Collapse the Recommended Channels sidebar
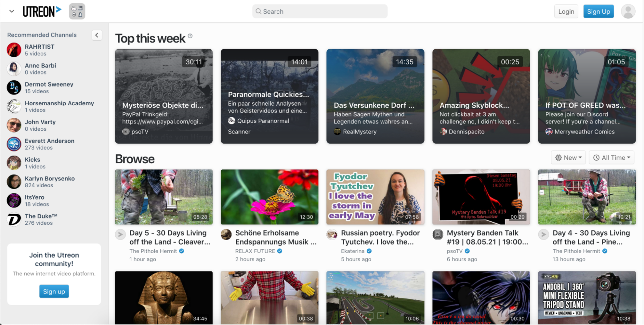Image resolution: width=644 pixels, height=325 pixels. click(x=97, y=35)
